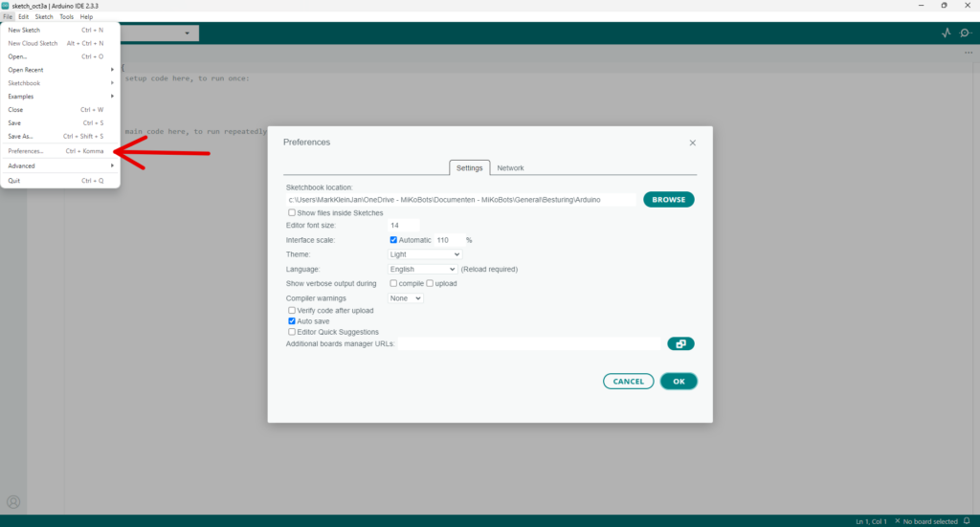980x527 pixels.
Task: Confirm preferences with OK button
Action: 679,382
